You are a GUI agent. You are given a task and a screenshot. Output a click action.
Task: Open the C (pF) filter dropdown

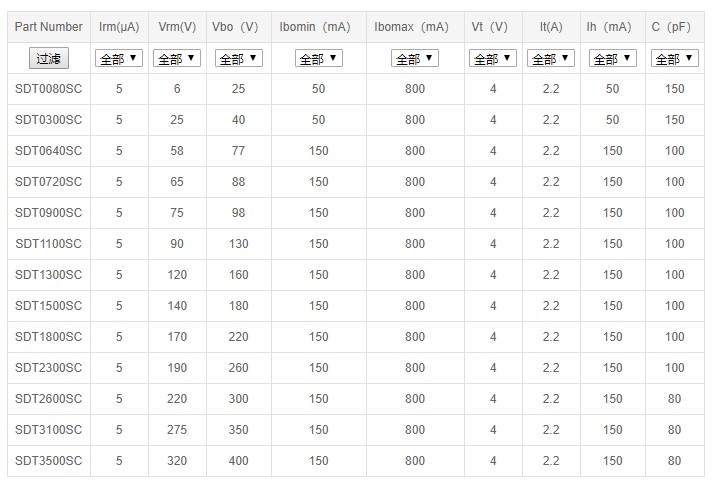pyautogui.click(x=674, y=59)
